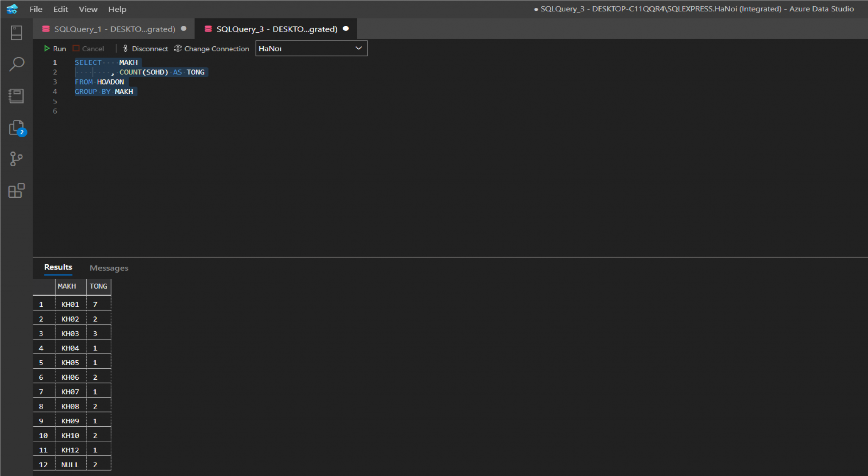The image size is (868, 476).
Task: Click the TONG column header
Action: pos(98,286)
